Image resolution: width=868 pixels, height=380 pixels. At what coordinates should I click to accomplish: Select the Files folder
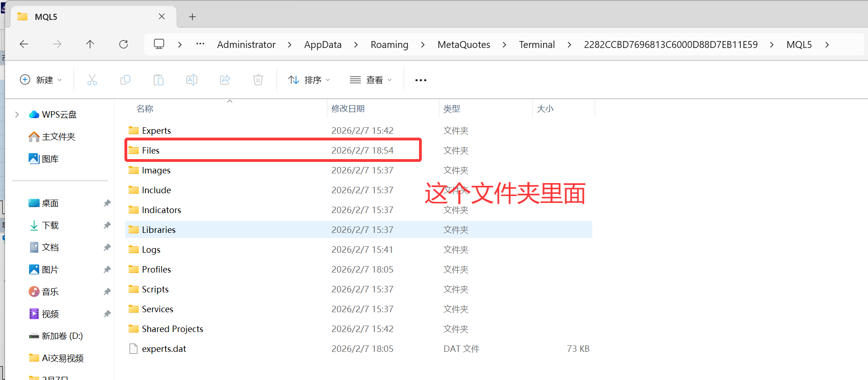pos(359,150)
